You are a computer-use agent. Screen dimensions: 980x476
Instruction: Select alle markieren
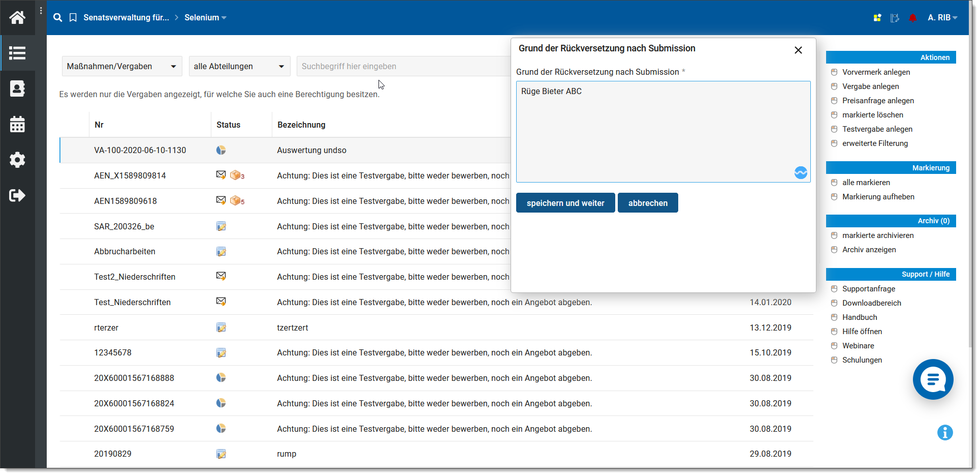click(866, 183)
